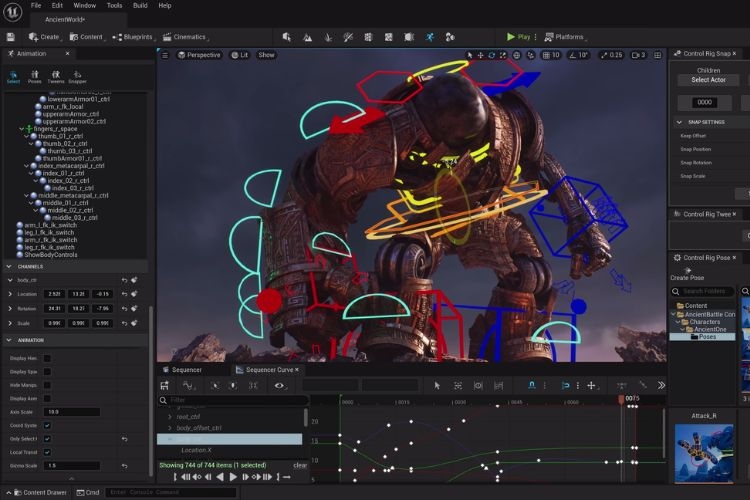Viewport: 750px width, 500px height.
Task: Toggle the Hide Manipulators checkbox
Action: [x=47, y=385]
